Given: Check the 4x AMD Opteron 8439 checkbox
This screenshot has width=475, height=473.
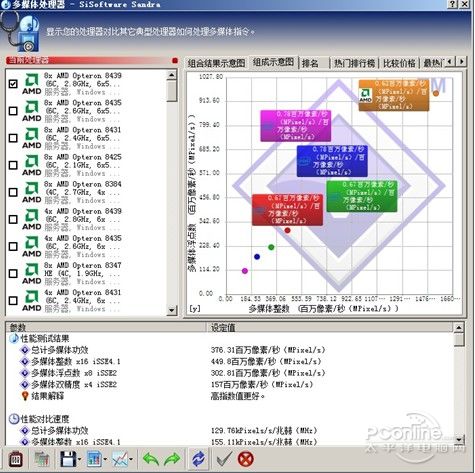Looking at the screenshot, I should [13, 219].
